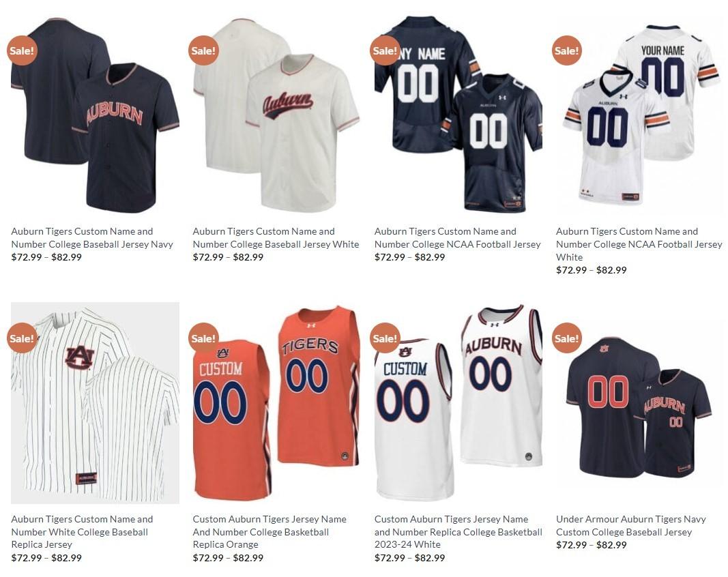Screen dimensions: 728x577
Task: Open Basketball Replica Orange product link
Action: (x=270, y=531)
